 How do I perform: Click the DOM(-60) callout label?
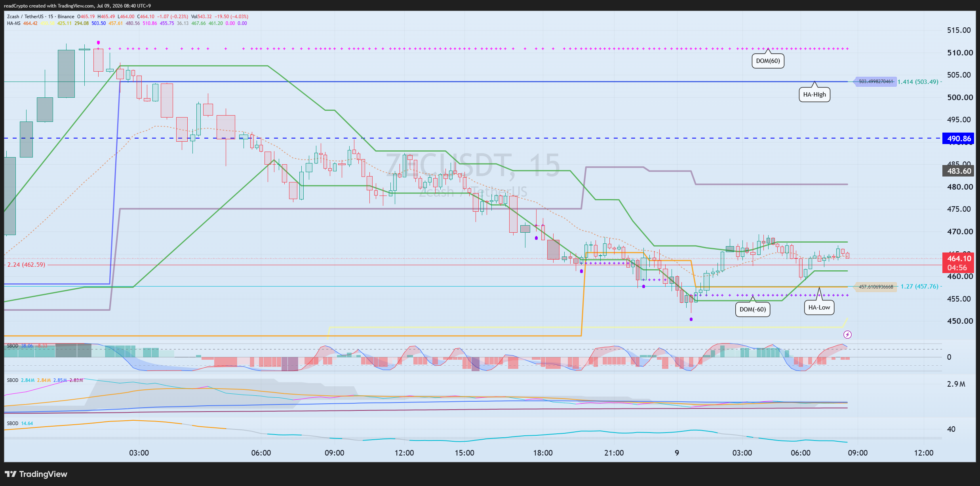[x=753, y=309]
